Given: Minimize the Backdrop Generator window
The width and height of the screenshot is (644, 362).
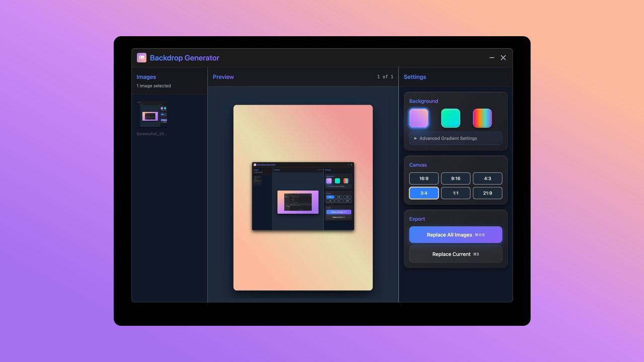Looking at the screenshot, I should (492, 58).
